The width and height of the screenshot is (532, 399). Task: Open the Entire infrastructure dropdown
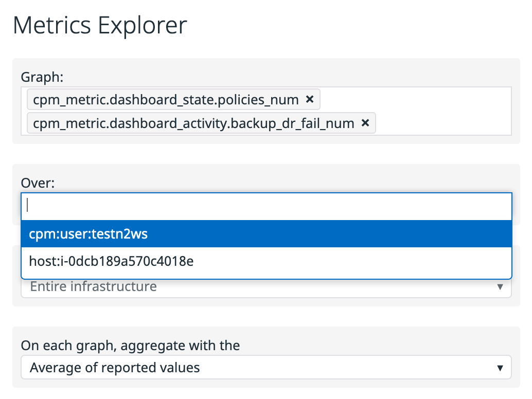click(257, 286)
